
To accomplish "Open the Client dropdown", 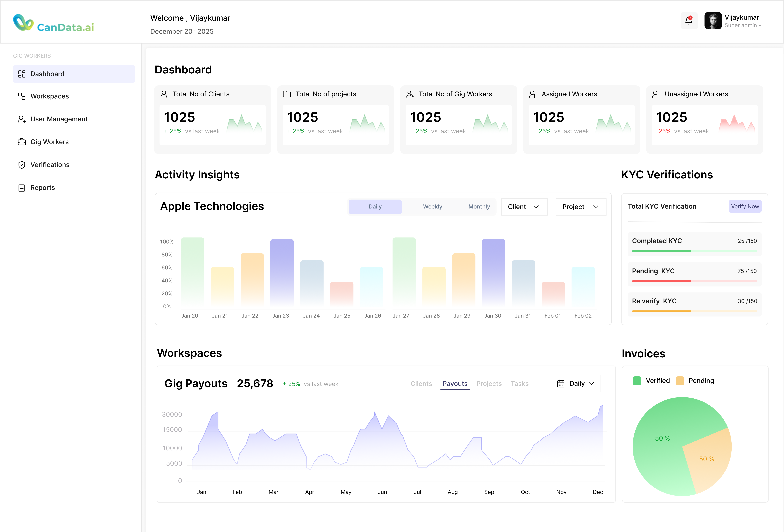I will click(524, 207).
